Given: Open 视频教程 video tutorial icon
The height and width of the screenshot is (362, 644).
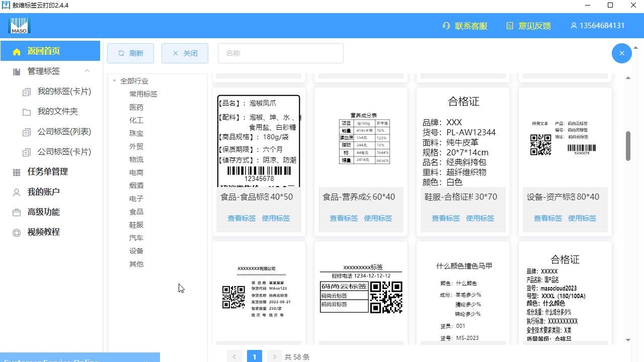Looking at the screenshot, I should click(16, 232).
